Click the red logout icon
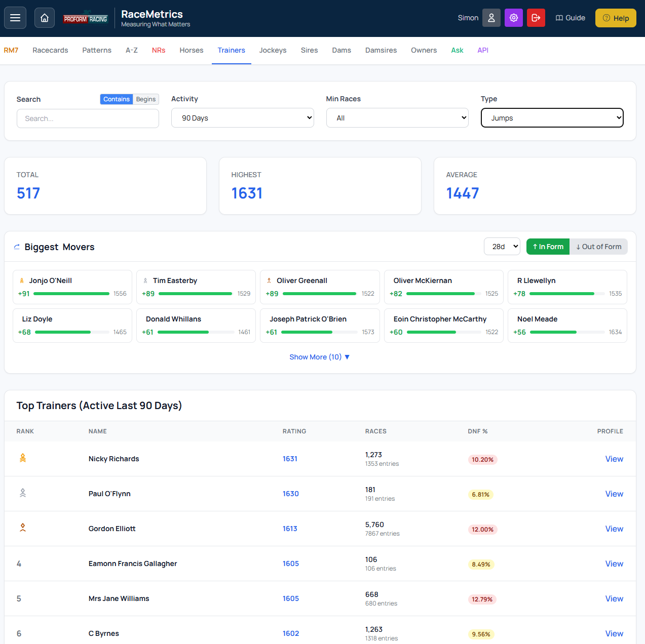Viewport: 645px width, 644px height. (536, 18)
